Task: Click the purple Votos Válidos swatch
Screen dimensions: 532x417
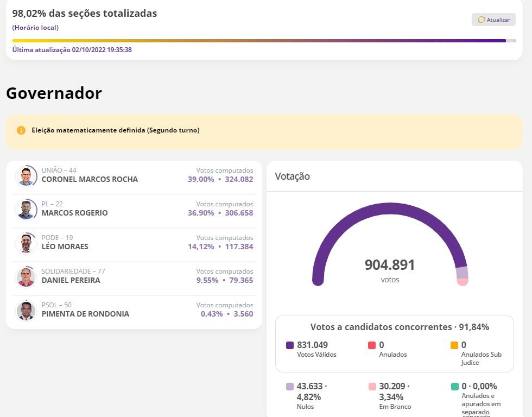Action: coord(290,345)
